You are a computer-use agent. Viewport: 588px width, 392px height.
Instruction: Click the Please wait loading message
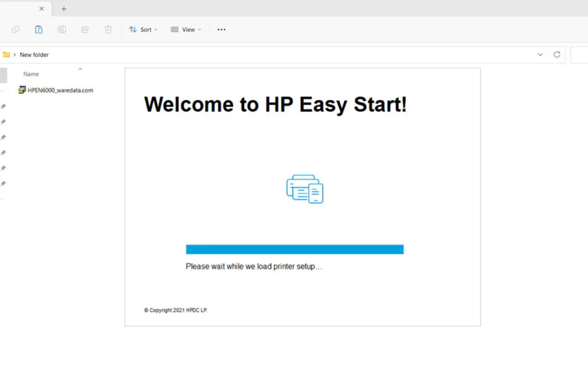tap(254, 267)
